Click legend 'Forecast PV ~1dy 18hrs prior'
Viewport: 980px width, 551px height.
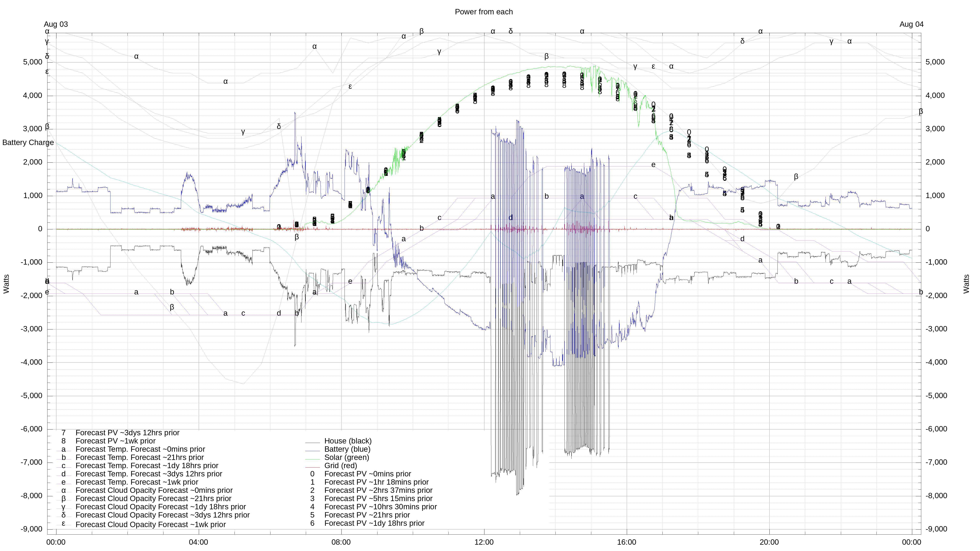pyautogui.click(x=374, y=524)
